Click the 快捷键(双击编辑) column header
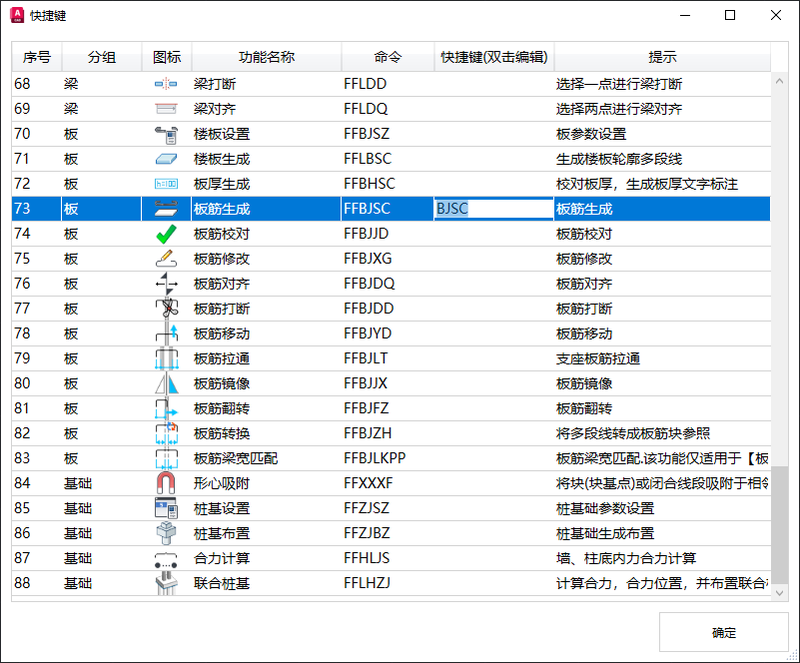This screenshot has height=663, width=800. tap(494, 57)
